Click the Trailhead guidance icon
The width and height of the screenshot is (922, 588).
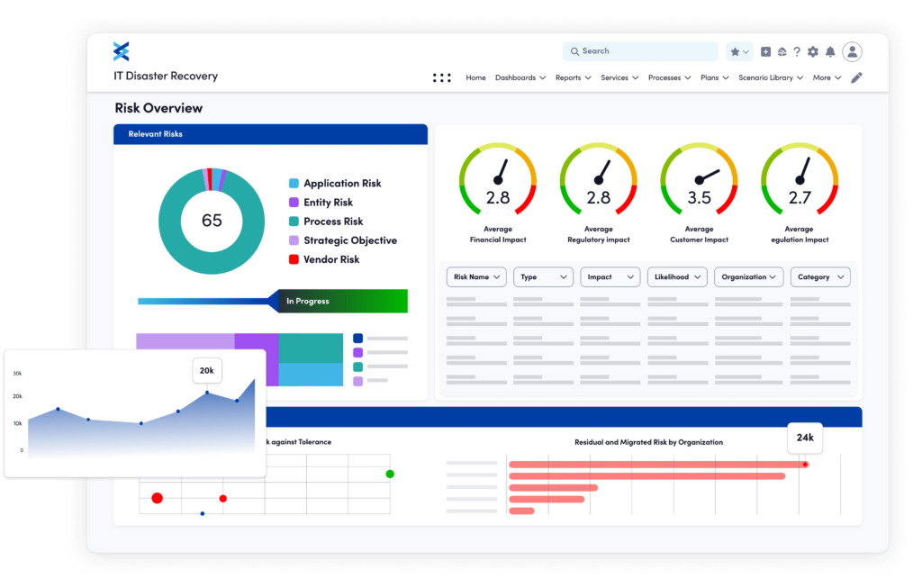coord(782,52)
